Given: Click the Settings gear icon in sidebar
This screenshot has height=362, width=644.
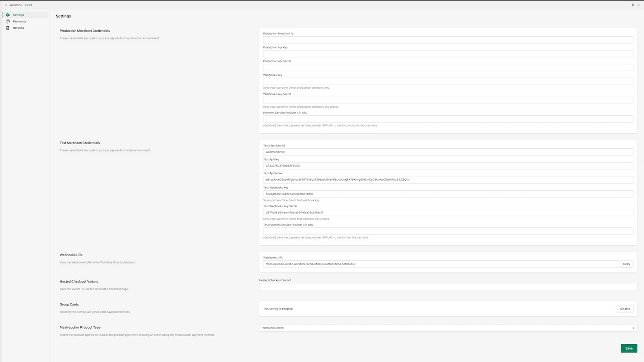Looking at the screenshot, I should (x=8, y=15).
